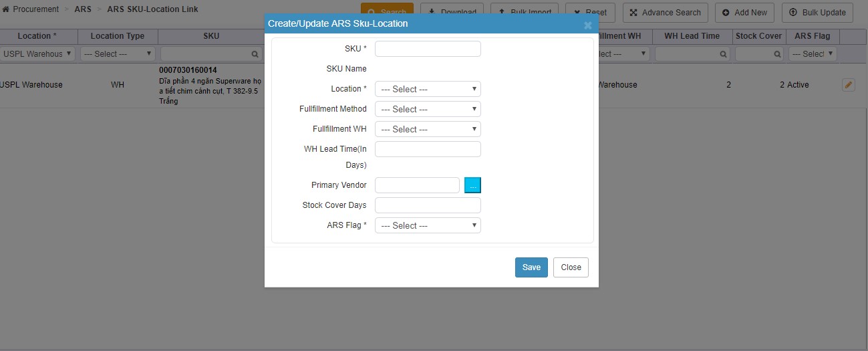The width and height of the screenshot is (868, 351).
Task: Click the WH Lead Time input field
Action: (428, 149)
